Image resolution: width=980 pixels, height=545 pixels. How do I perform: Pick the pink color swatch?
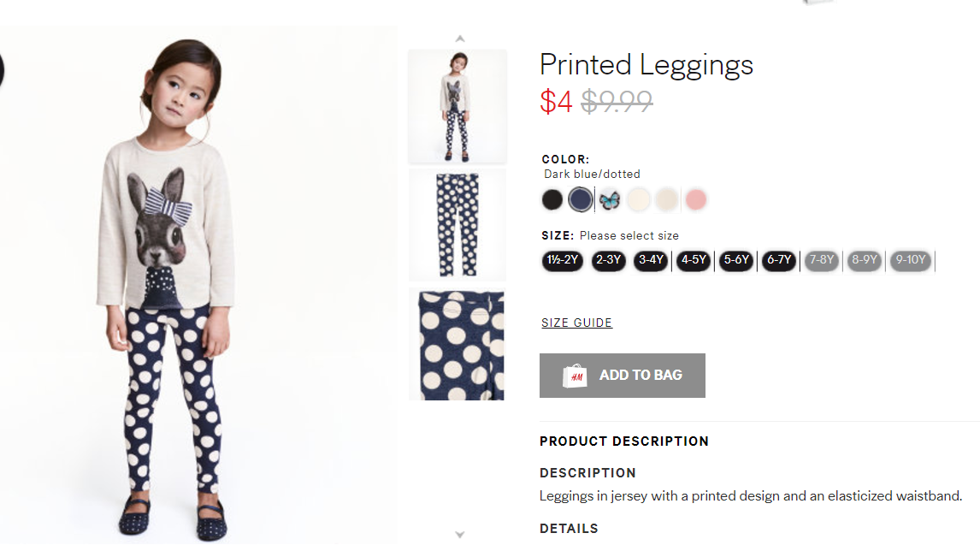tap(695, 200)
